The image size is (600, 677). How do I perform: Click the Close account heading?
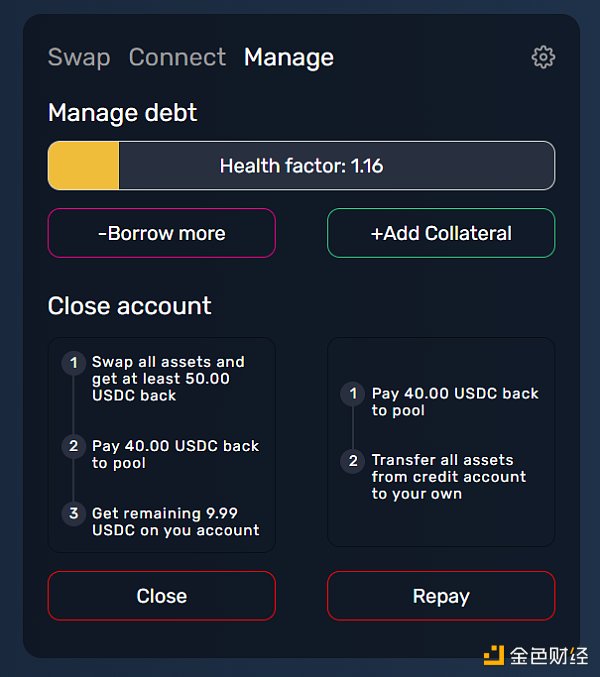pyautogui.click(x=130, y=305)
